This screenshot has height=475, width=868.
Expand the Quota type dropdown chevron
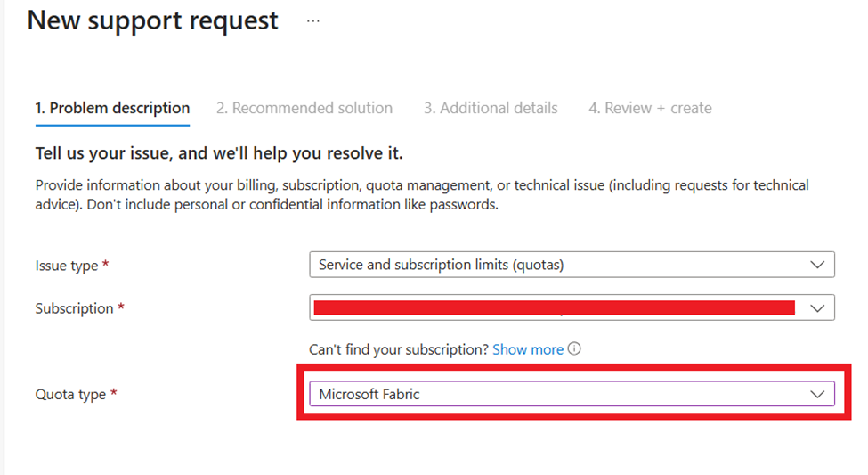(x=817, y=394)
